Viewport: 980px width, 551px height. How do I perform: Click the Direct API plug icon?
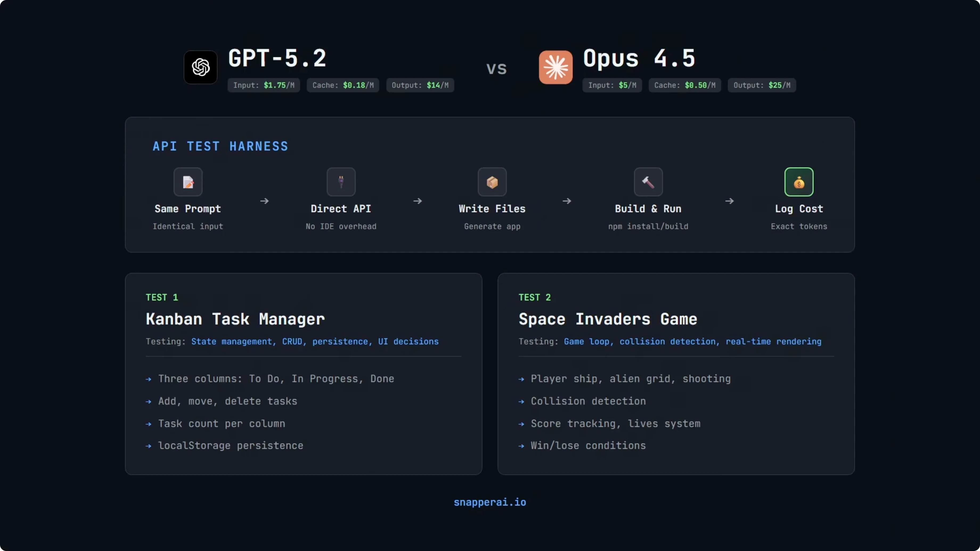[341, 182]
